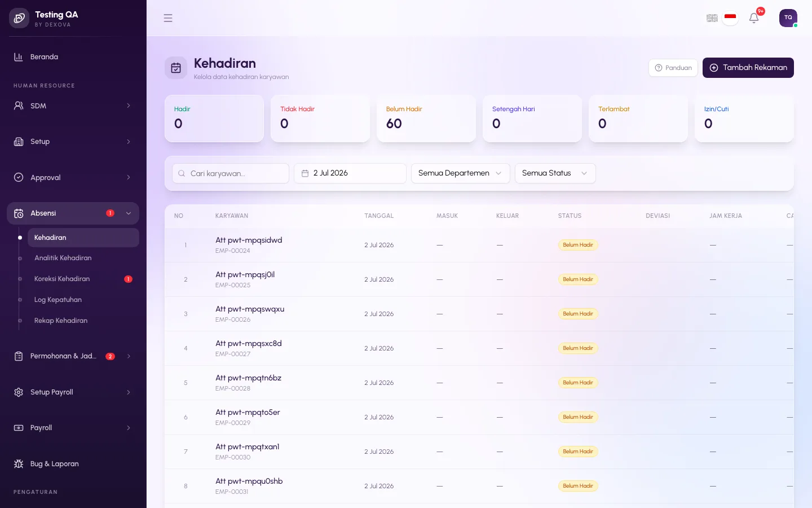Sort by the KARYAWAN column header
The width and height of the screenshot is (812, 508).
232,216
